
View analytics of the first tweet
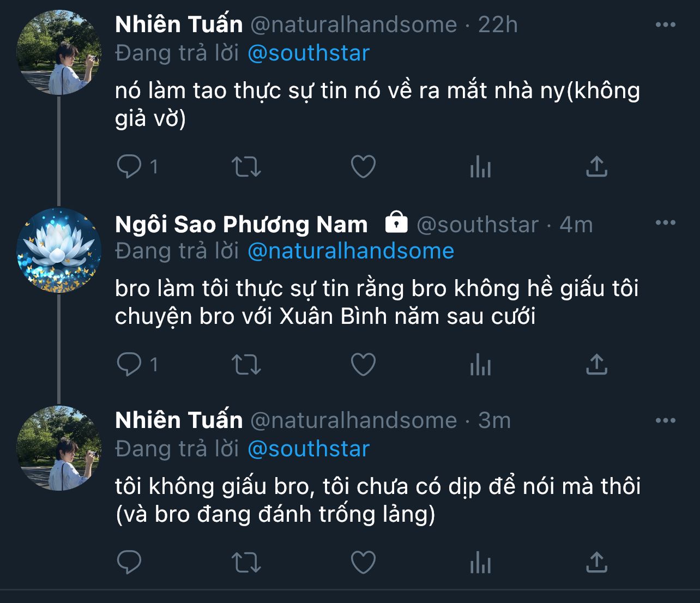tap(480, 167)
